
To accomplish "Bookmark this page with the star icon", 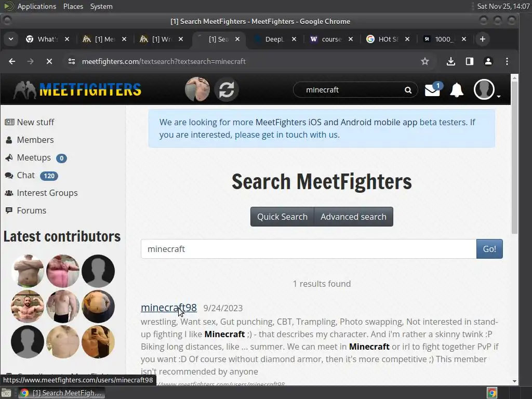I will pos(425,61).
